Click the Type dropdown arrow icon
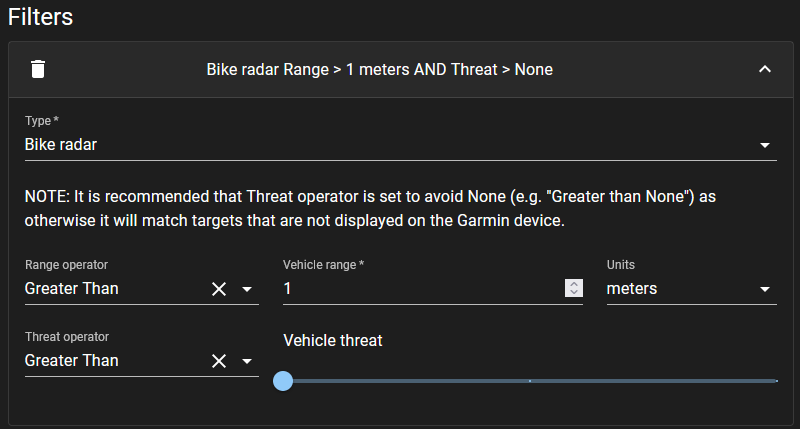This screenshot has height=429, width=800. pos(765,145)
